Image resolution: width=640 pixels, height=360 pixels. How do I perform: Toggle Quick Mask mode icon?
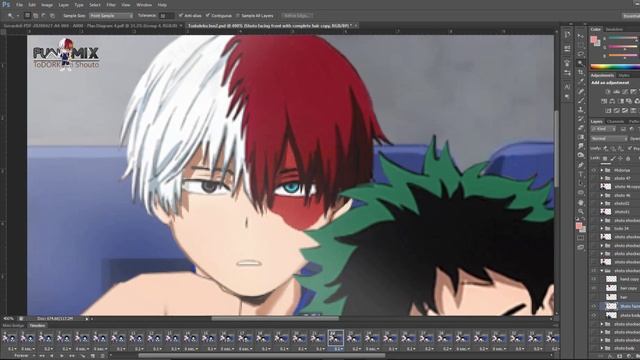click(x=580, y=238)
